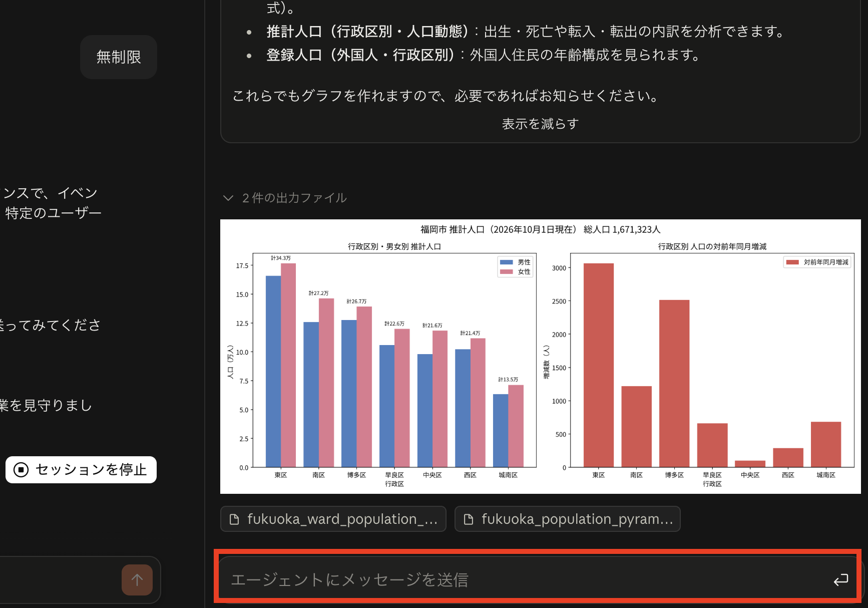
Task: Open the fukuoka_population_pyram file chip
Action: tap(567, 519)
